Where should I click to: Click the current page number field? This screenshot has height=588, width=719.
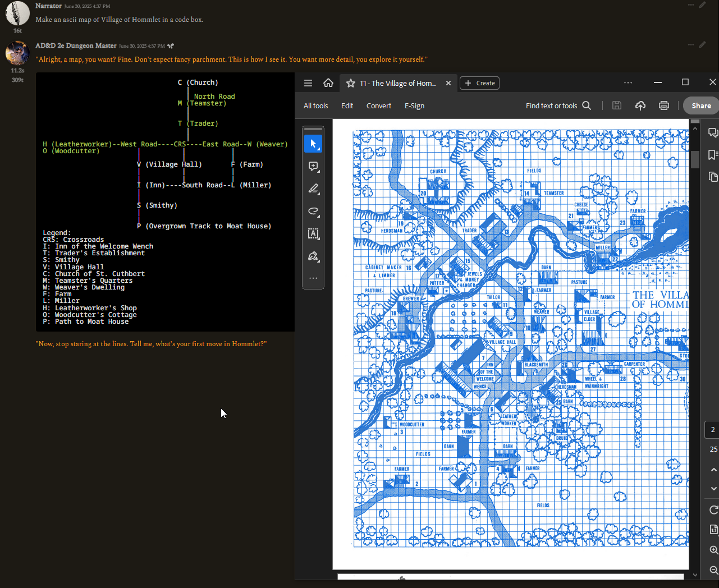pos(712,430)
